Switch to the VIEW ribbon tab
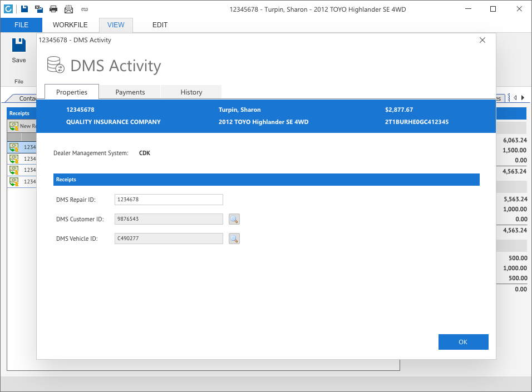 (x=116, y=25)
